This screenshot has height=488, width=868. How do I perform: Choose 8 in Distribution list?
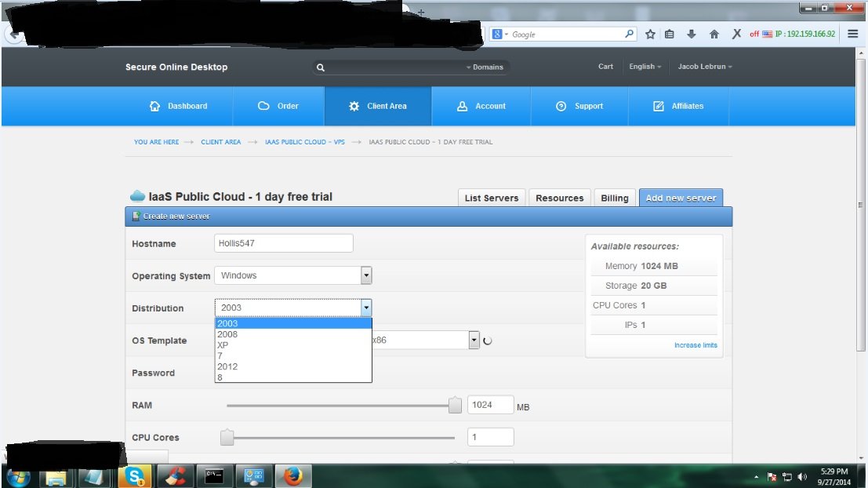click(292, 377)
